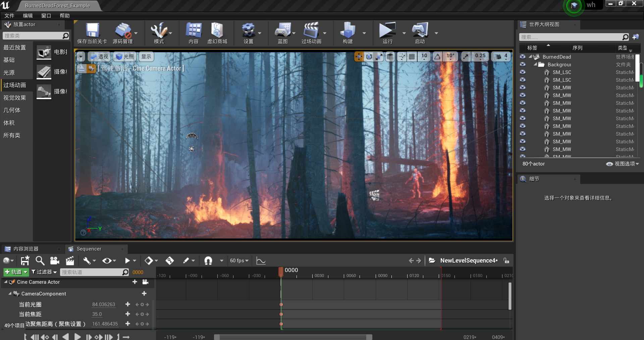Open the 文件 menu
644x340 pixels.
click(9, 16)
